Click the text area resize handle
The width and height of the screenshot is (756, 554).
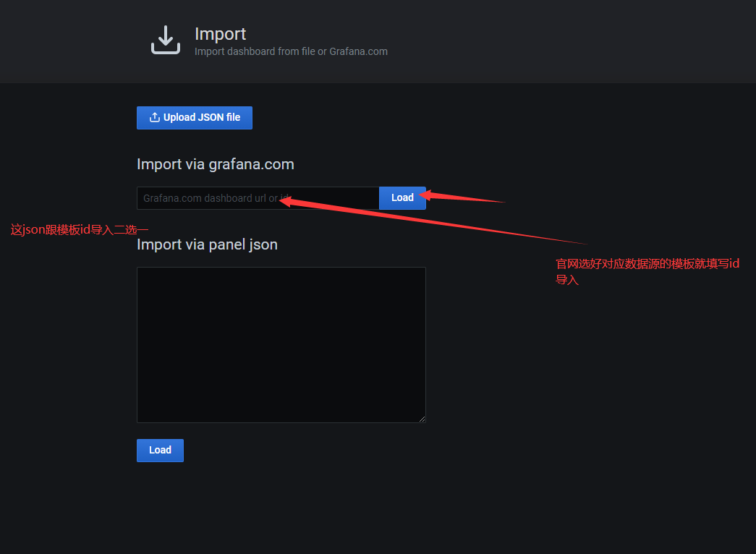click(422, 419)
